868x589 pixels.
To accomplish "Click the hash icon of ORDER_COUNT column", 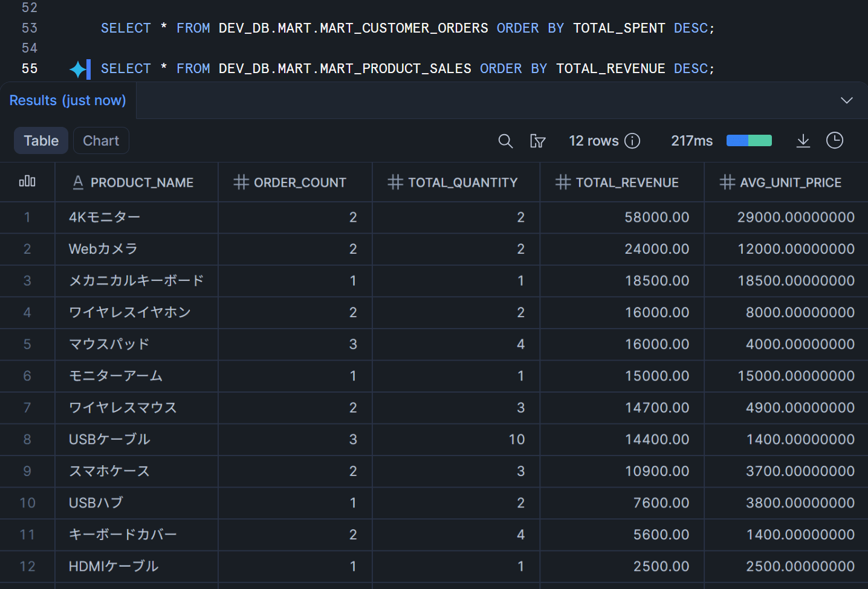I will pyautogui.click(x=241, y=182).
